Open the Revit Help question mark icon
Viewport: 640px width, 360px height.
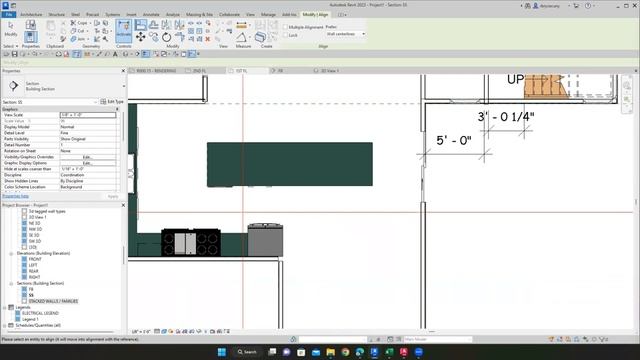(x=588, y=6)
